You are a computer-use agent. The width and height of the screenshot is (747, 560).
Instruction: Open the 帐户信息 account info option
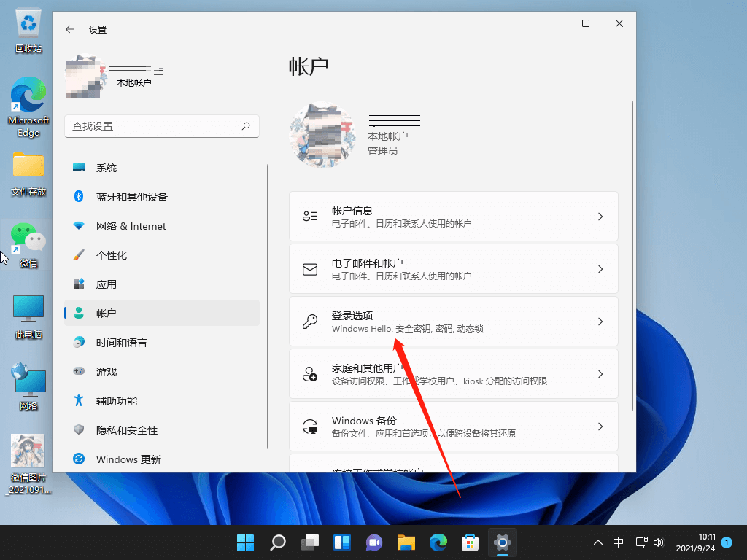(454, 216)
